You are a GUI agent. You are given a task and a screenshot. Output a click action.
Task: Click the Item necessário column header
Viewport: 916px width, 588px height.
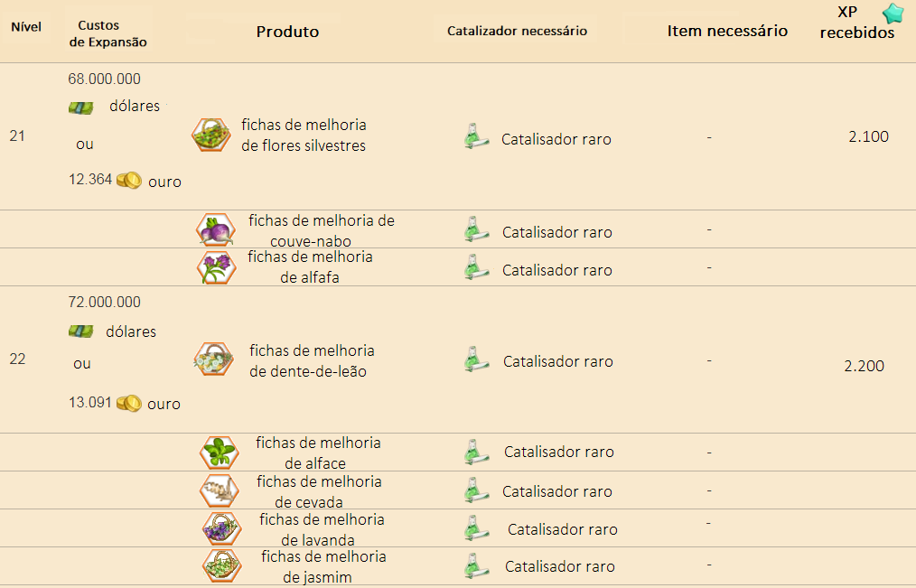pyautogui.click(x=727, y=31)
